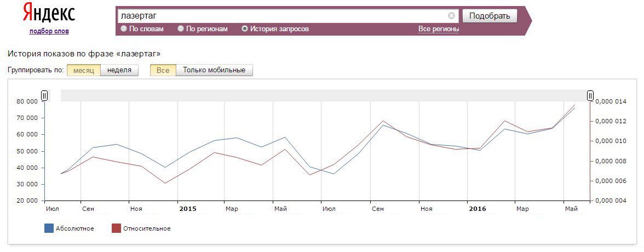
Task: Click the 'Группировать по:' label
Action: coord(35,70)
